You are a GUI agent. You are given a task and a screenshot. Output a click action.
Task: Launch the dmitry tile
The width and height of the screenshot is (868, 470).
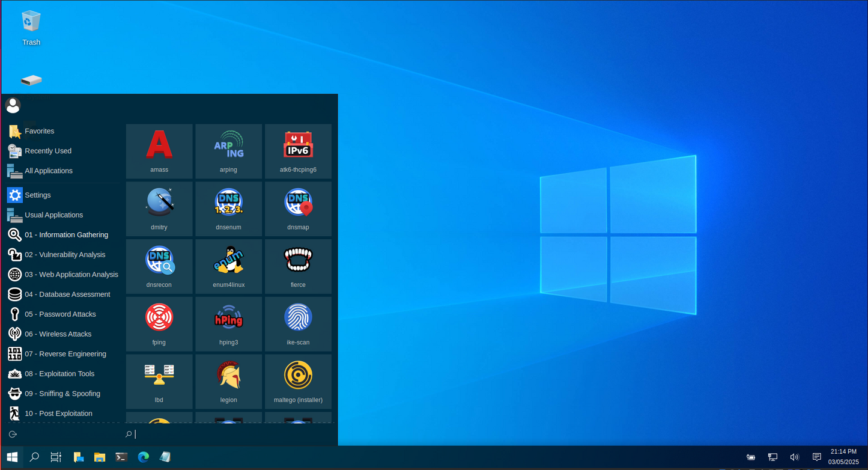159,209
